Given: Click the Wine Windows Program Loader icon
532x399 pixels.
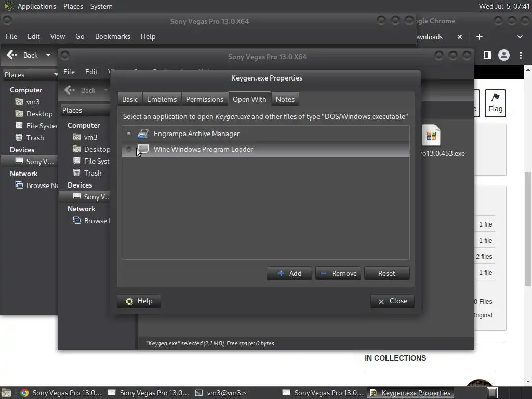Looking at the screenshot, I should pyautogui.click(x=143, y=149).
